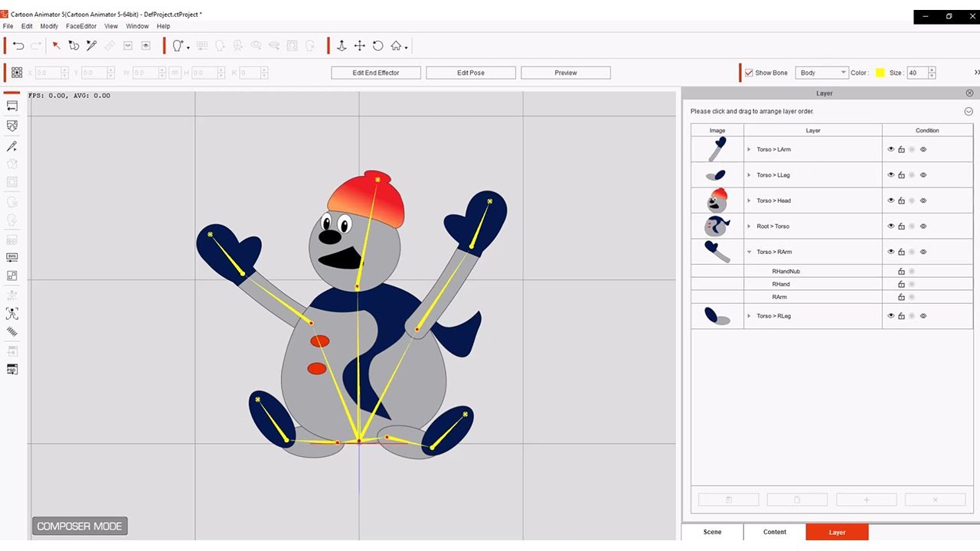The height and width of the screenshot is (551, 980).
Task: Click the Edit Pose button
Action: [471, 73]
